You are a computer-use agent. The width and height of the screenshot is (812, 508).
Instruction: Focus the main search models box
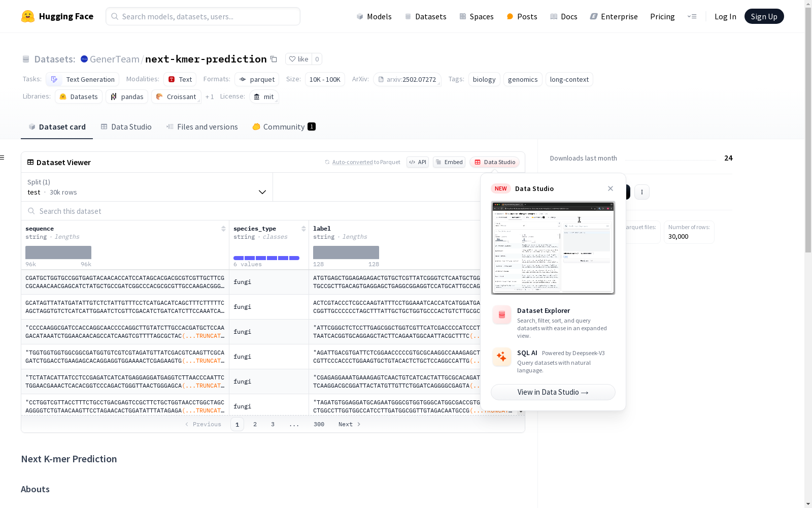coord(203,16)
